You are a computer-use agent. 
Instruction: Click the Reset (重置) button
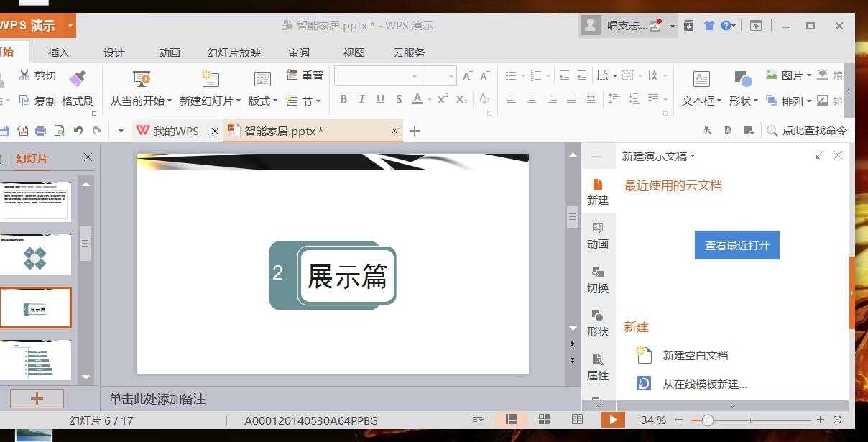click(305, 75)
